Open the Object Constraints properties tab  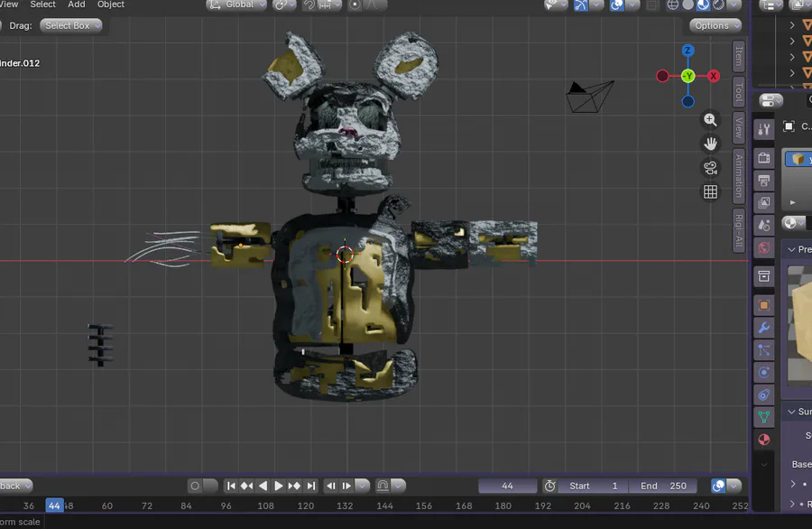[x=764, y=394]
